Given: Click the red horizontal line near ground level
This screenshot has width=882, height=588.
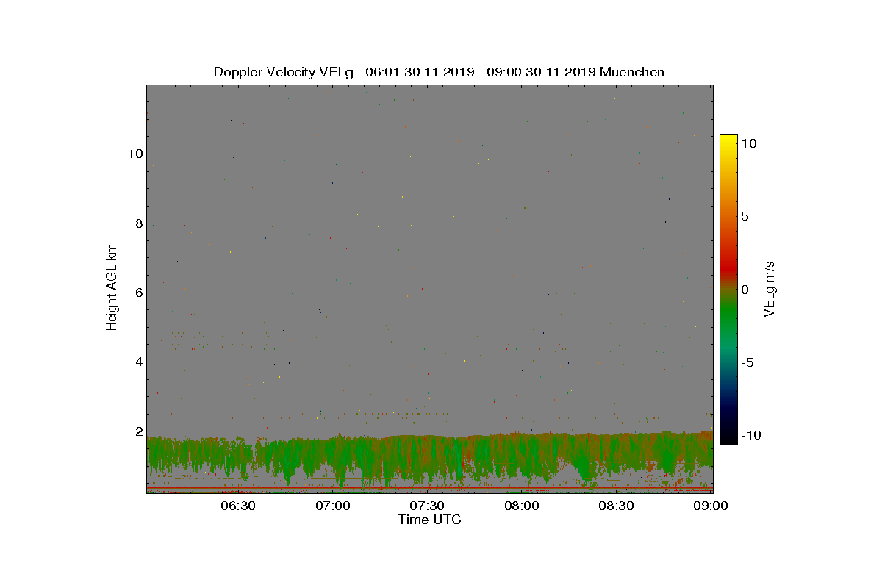Looking at the screenshot, I should [429, 487].
